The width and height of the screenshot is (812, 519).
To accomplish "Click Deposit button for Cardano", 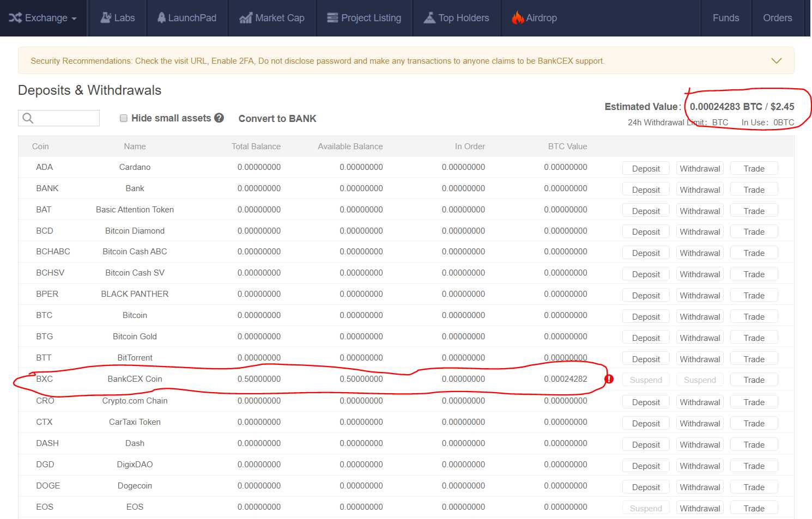I will pyautogui.click(x=646, y=169).
